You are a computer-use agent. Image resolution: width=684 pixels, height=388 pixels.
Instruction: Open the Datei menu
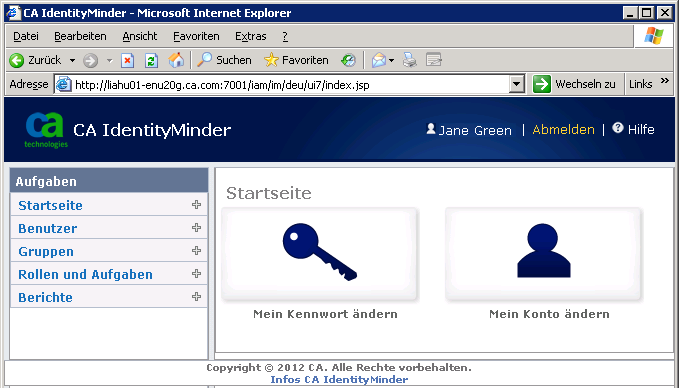(x=26, y=36)
